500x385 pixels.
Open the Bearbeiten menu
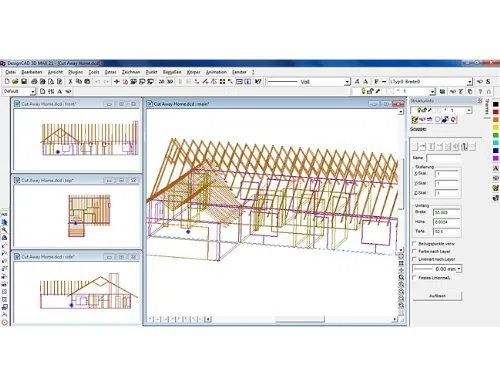tap(32, 72)
